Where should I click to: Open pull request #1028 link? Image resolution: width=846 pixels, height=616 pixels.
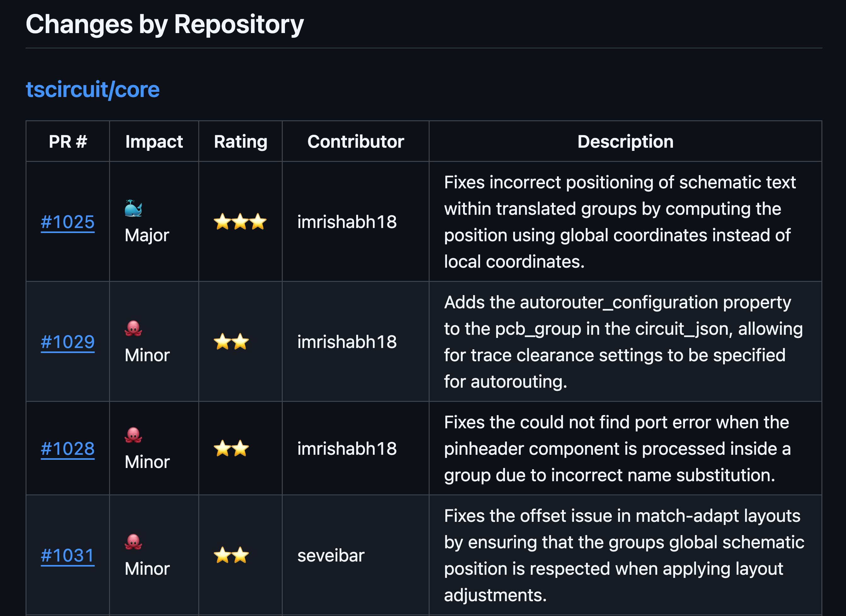pyautogui.click(x=67, y=448)
